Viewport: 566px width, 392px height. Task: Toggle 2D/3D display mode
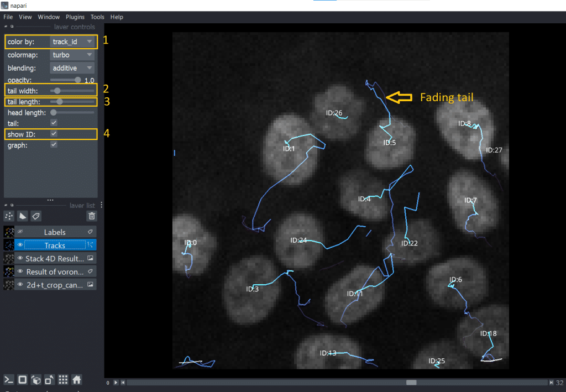[x=23, y=380]
